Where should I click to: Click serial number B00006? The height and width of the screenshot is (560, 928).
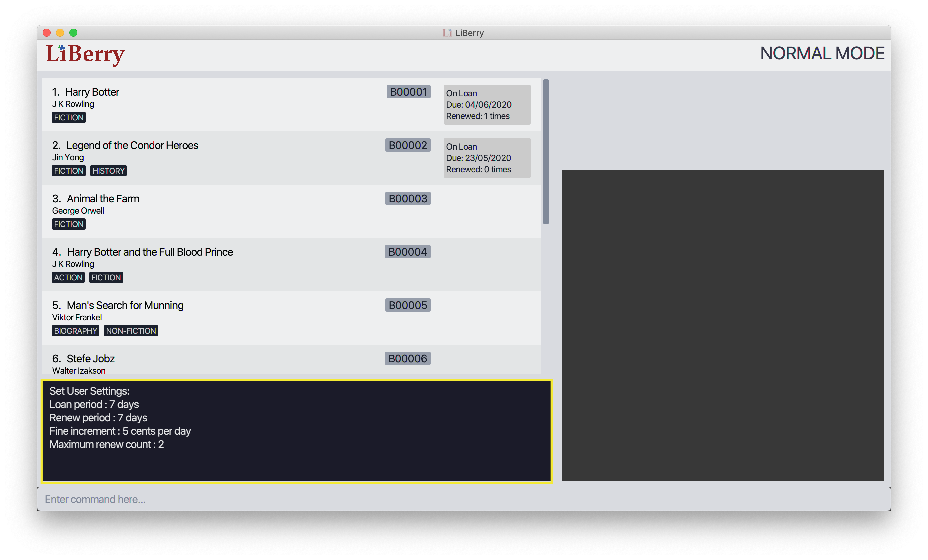(408, 359)
